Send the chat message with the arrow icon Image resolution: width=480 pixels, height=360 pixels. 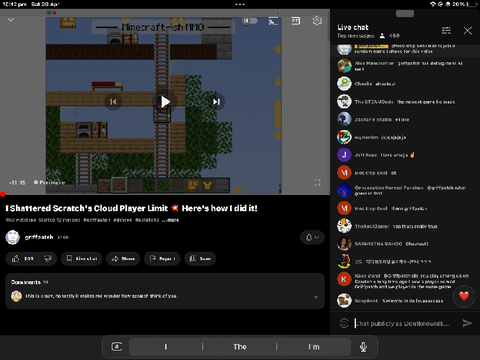[x=467, y=323]
